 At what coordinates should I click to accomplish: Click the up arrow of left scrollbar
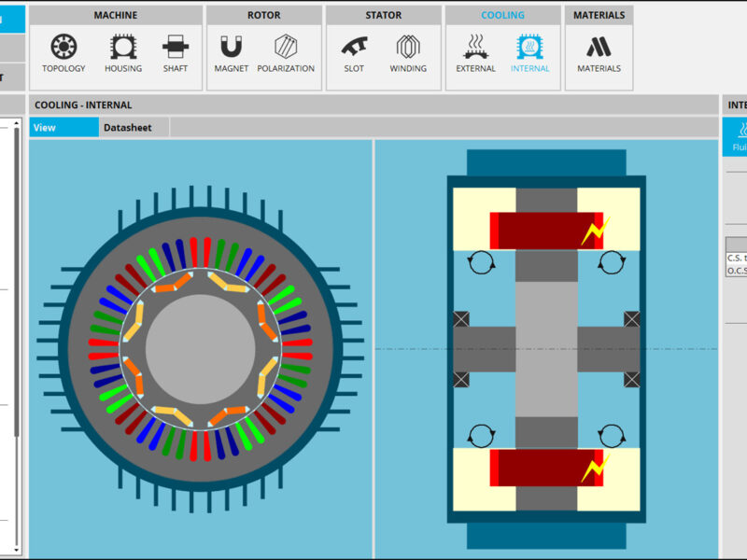[16, 123]
